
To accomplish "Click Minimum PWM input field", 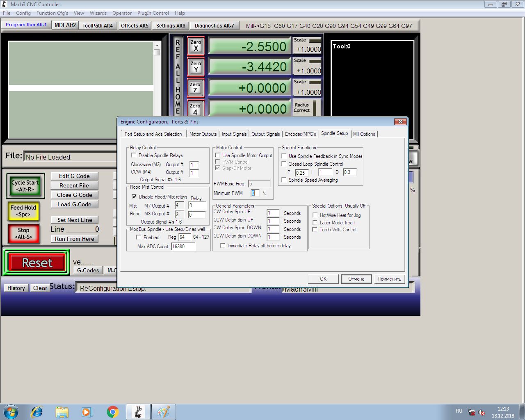I will 255,193.
